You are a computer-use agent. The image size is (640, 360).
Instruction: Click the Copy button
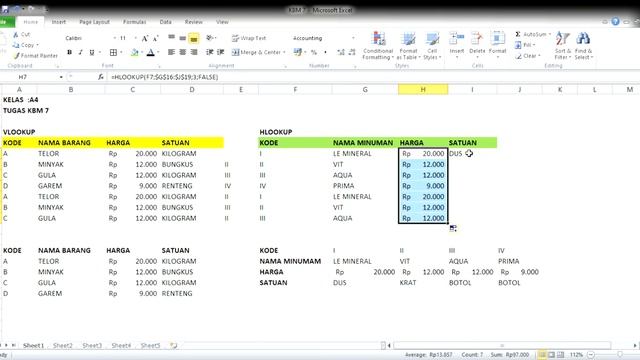tap(25, 45)
